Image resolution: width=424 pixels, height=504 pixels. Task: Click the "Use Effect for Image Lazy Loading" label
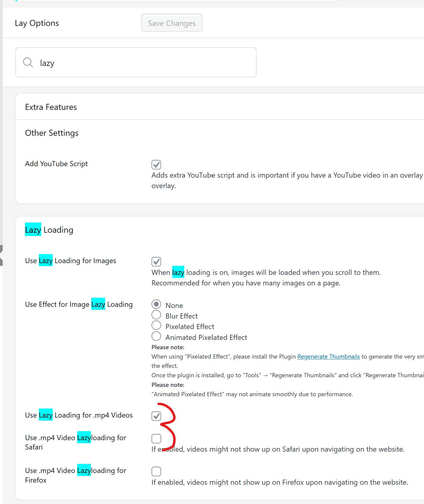(x=79, y=304)
